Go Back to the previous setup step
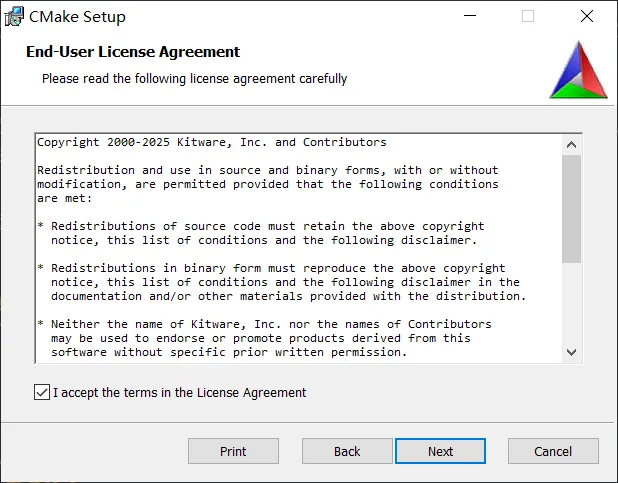618x483 pixels. pyautogui.click(x=347, y=451)
